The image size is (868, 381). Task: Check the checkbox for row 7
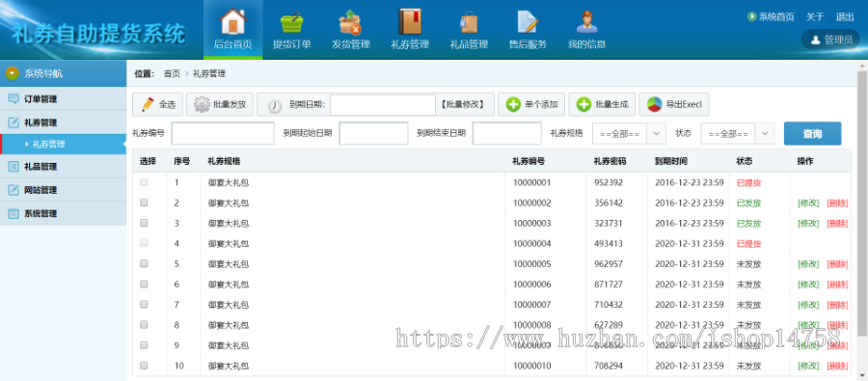tap(144, 304)
